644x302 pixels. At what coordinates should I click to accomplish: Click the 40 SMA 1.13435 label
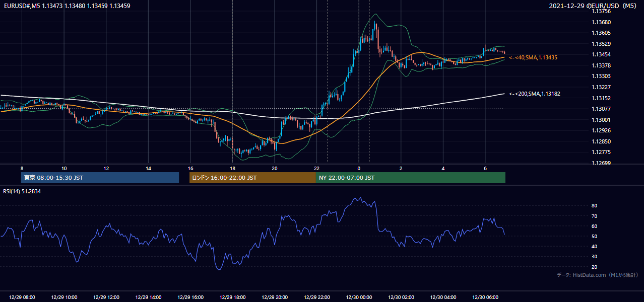[533, 58]
